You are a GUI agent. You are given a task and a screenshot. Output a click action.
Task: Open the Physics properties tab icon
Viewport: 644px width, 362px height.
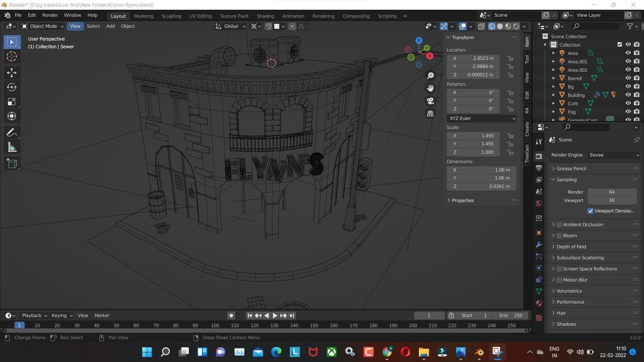pyautogui.click(x=539, y=268)
